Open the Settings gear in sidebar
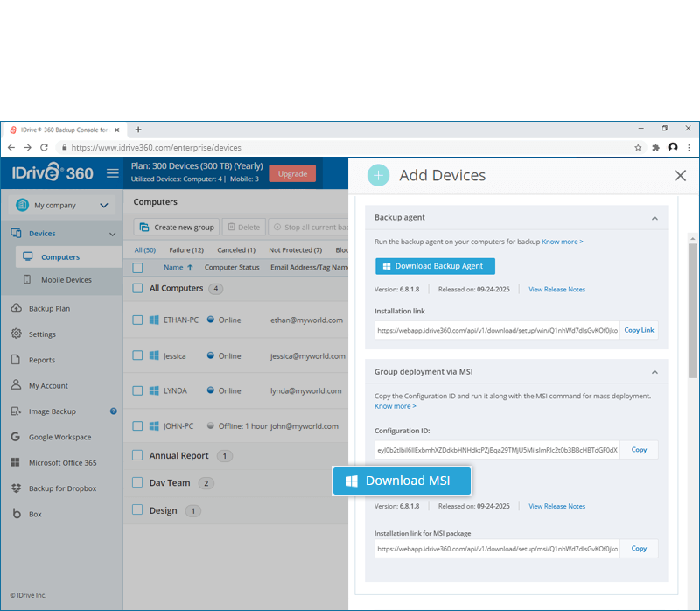This screenshot has height=611, width=700. pos(42,334)
